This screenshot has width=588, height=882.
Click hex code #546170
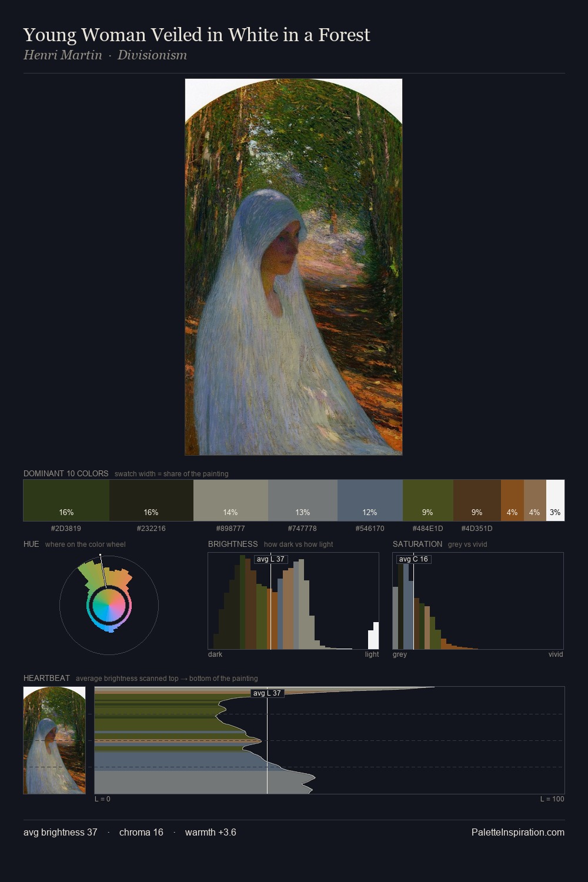(370, 529)
